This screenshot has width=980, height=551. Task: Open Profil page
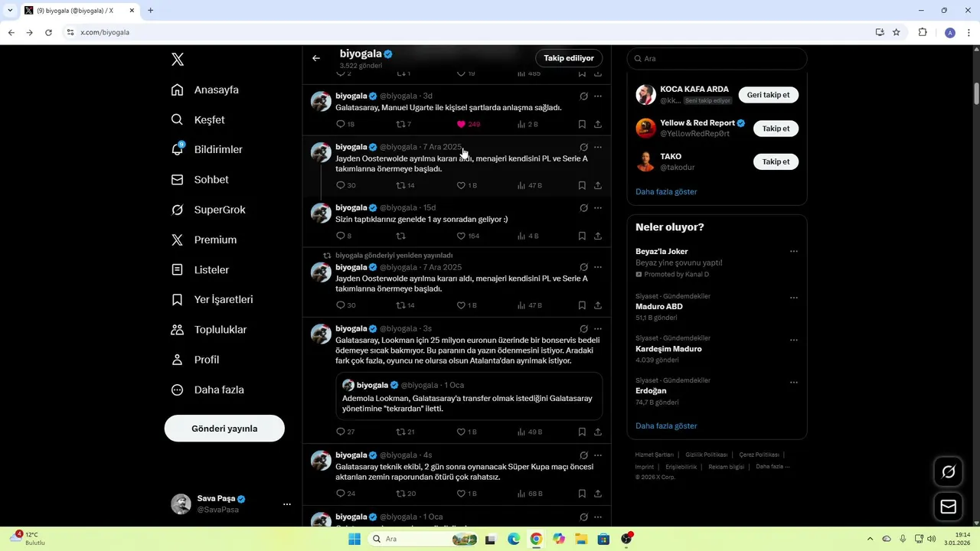point(195,360)
